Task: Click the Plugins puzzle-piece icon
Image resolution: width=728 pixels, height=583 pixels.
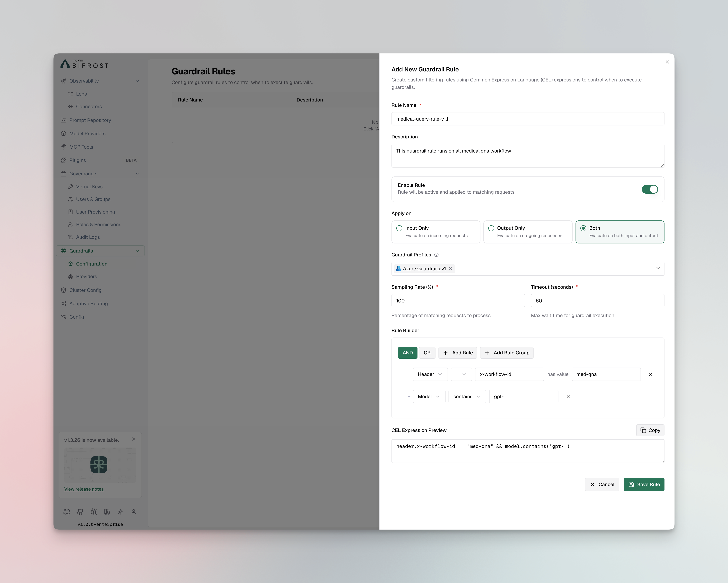Action: [64, 160]
